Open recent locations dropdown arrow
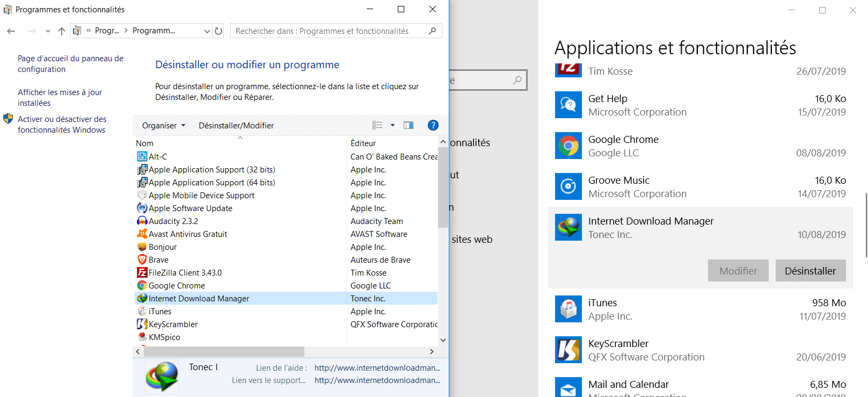 48,31
